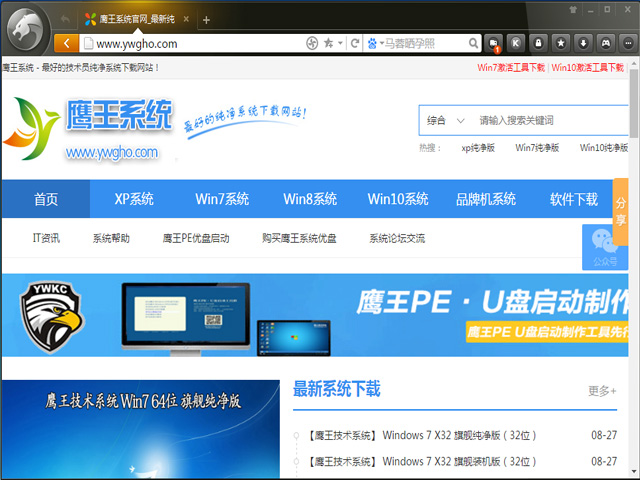Open the Baidu search engine selector

tap(375, 43)
